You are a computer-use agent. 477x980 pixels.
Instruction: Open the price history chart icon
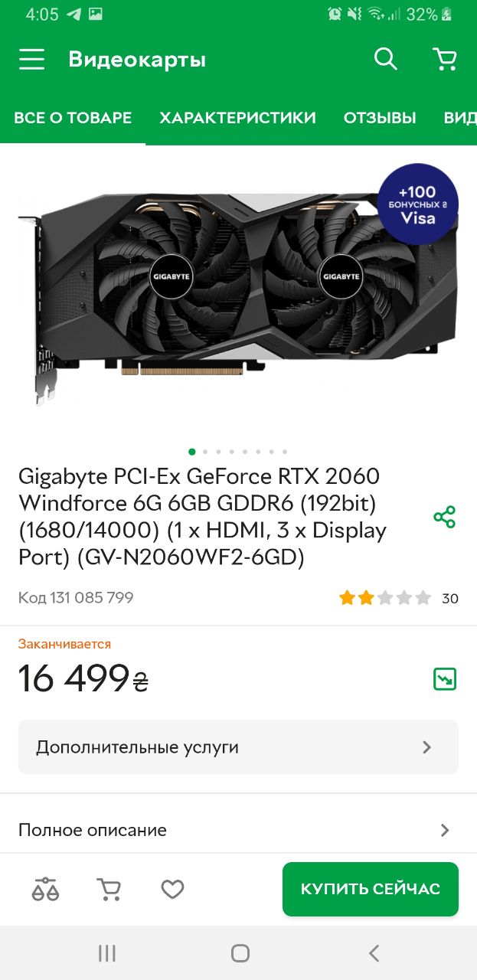[445, 678]
